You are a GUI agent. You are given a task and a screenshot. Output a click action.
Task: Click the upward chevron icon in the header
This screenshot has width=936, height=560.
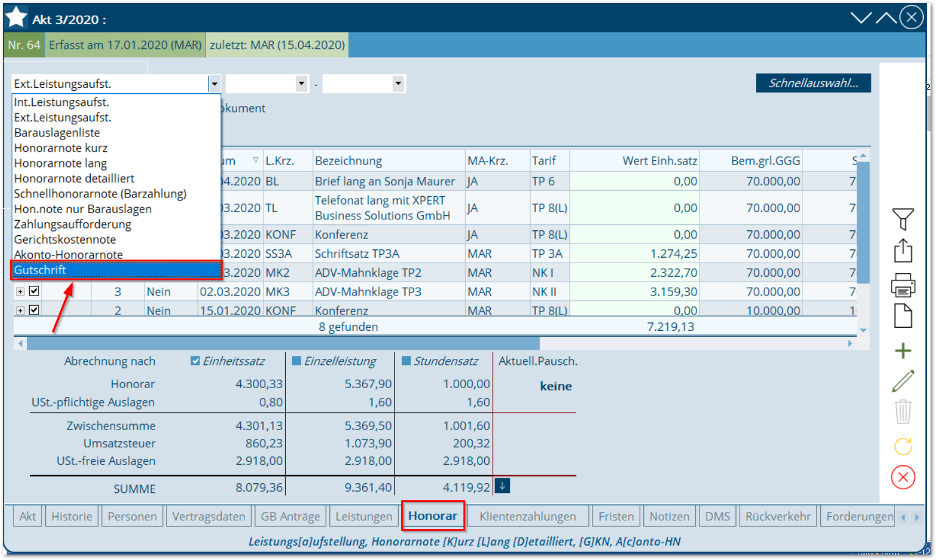point(886,18)
